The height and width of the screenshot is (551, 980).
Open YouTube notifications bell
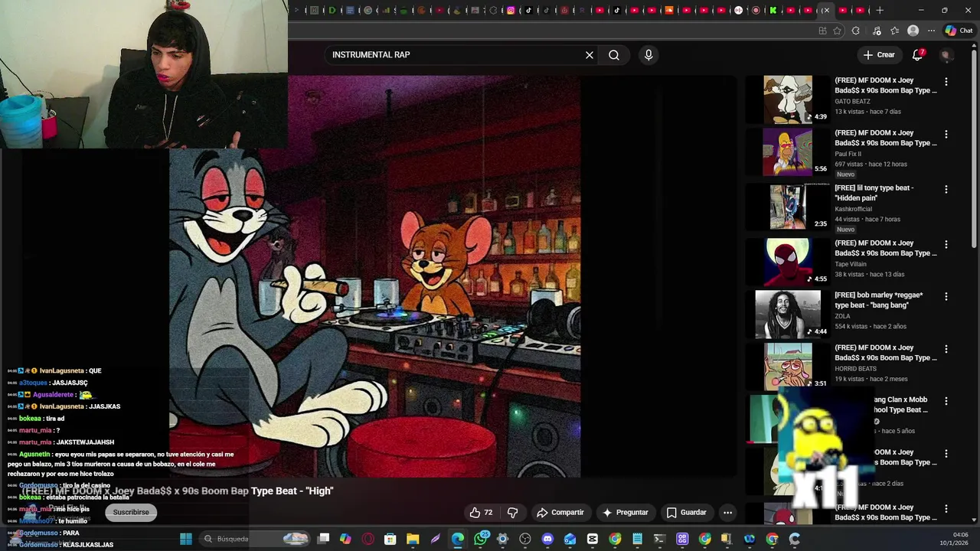coord(918,55)
